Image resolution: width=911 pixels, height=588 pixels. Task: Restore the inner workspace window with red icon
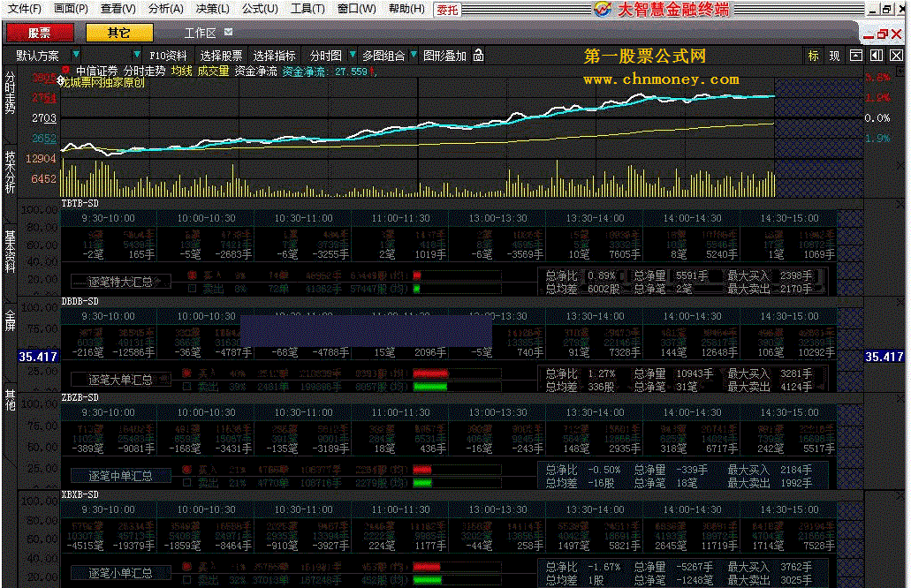(883, 34)
